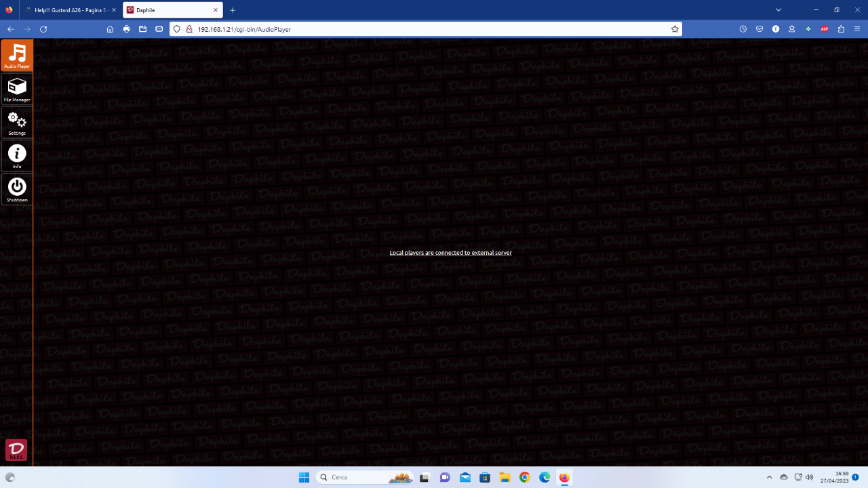Close the Daphile tab
868x488 pixels.
click(216, 10)
